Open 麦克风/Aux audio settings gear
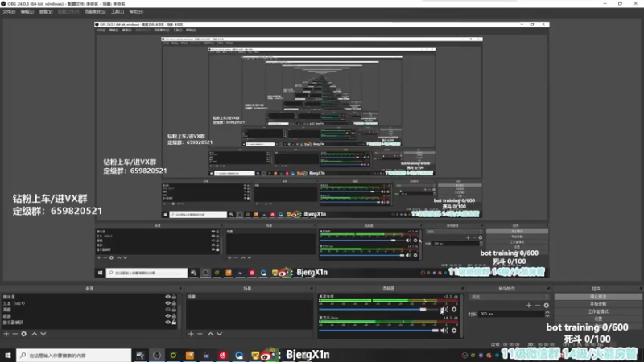The height and width of the screenshot is (362, 644). pyautogui.click(x=454, y=331)
